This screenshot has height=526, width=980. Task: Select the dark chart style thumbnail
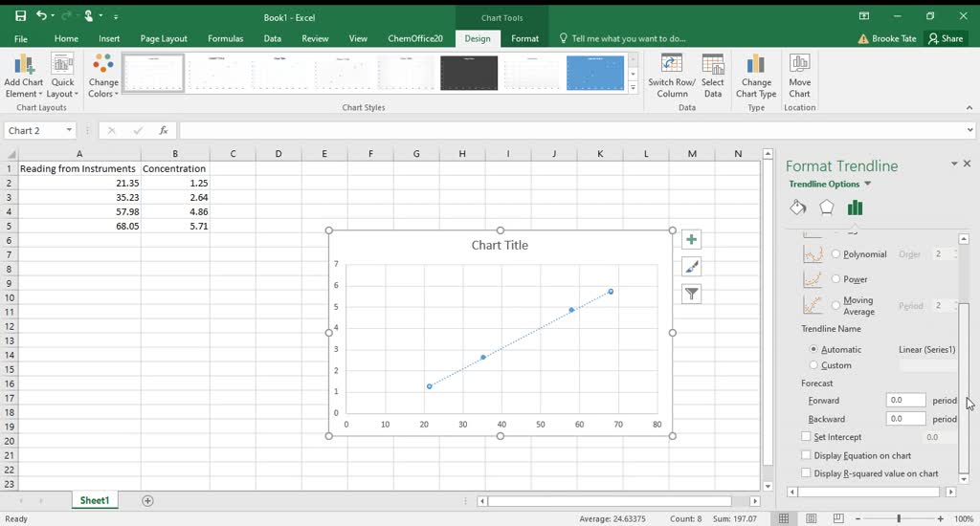pyautogui.click(x=469, y=73)
